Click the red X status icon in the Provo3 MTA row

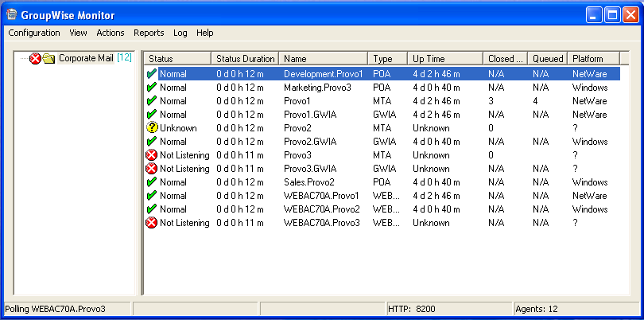pos(152,155)
